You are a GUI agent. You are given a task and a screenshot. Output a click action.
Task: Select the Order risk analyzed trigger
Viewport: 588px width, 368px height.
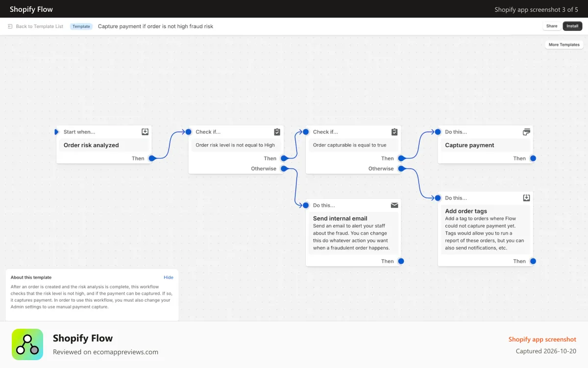(x=104, y=145)
